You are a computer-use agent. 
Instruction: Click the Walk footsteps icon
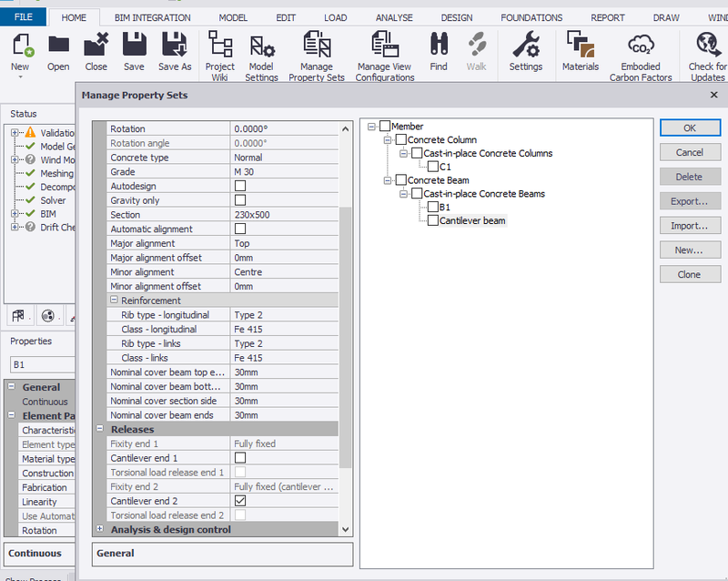pyautogui.click(x=477, y=44)
